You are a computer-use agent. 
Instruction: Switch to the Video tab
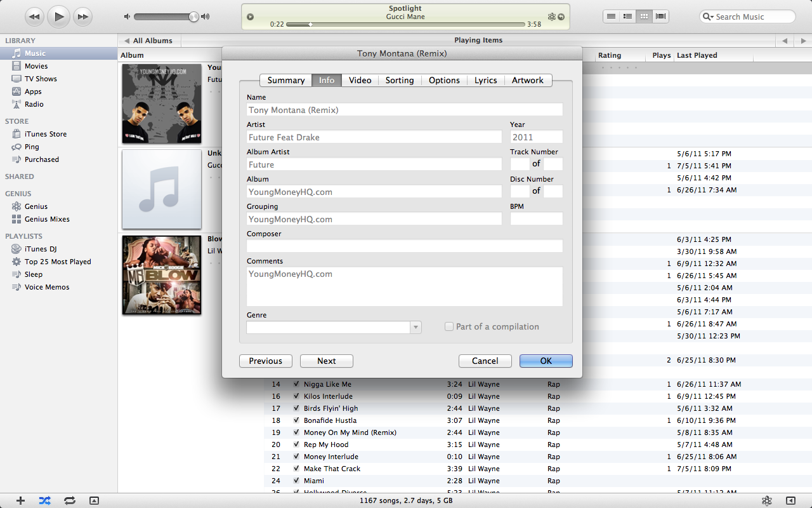pos(360,80)
